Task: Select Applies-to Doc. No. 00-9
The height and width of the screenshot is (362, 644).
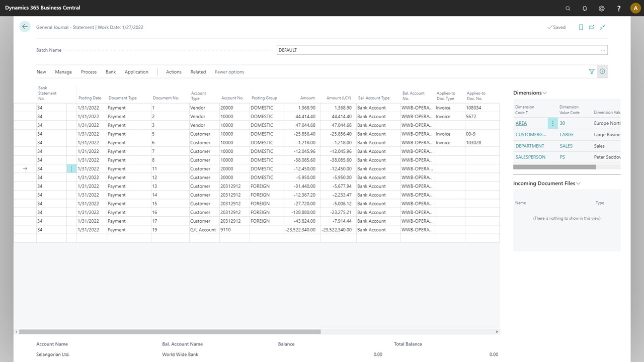Action: (x=482, y=134)
